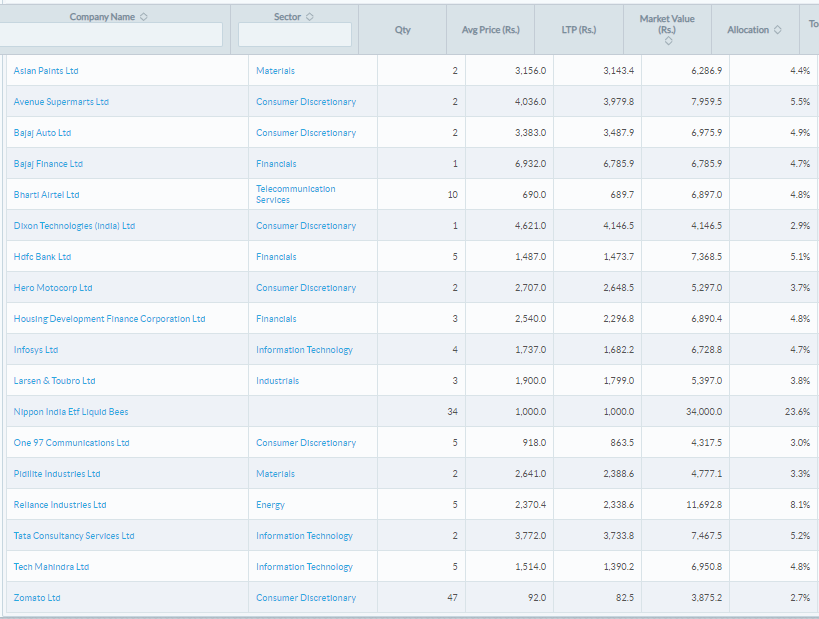The height and width of the screenshot is (619, 819).
Task: Click Consumer Discretionary in Hero Motocorp row
Action: 306,288
